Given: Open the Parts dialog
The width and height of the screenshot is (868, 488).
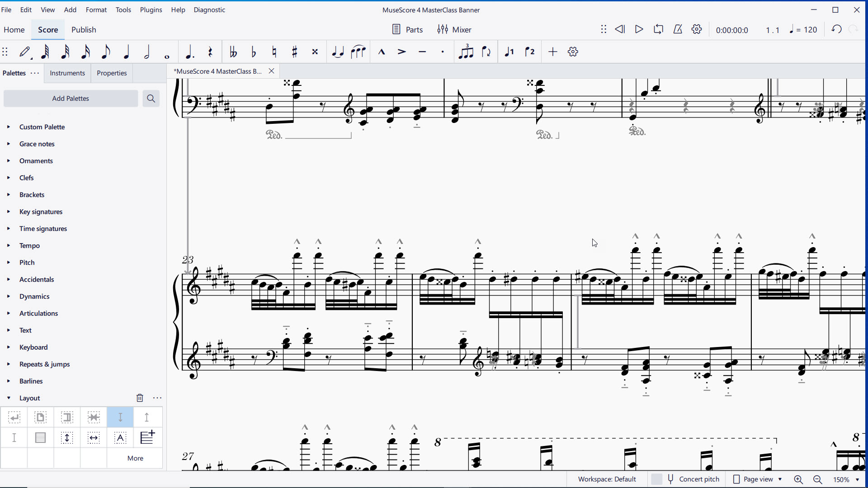Looking at the screenshot, I should coord(407,29).
